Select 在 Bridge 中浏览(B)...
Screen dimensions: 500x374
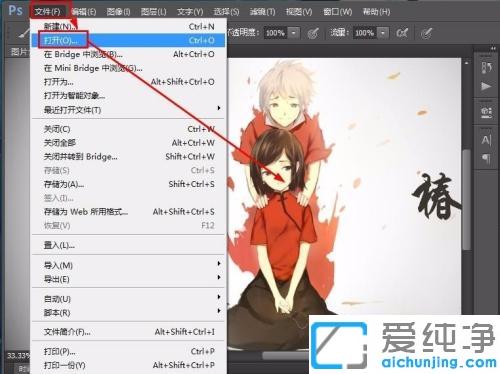coord(129,54)
